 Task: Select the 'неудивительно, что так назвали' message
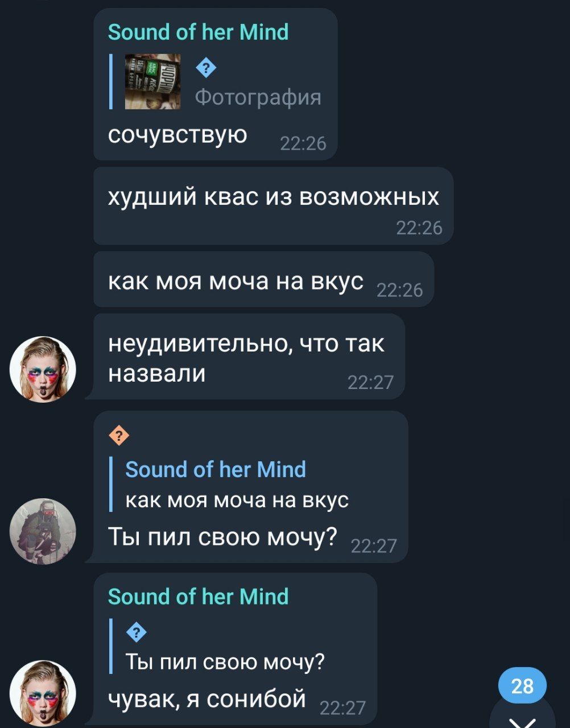[249, 357]
